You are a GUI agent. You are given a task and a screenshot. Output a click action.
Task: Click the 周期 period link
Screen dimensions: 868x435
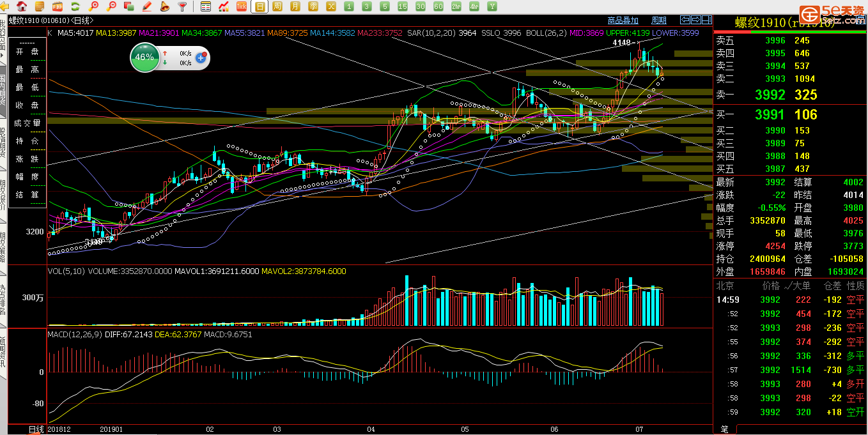[x=658, y=20]
